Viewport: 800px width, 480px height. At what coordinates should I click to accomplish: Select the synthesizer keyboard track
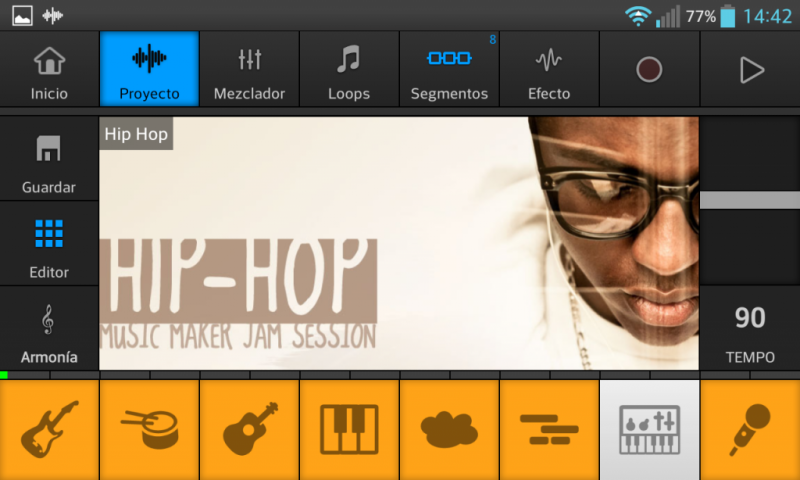649,429
